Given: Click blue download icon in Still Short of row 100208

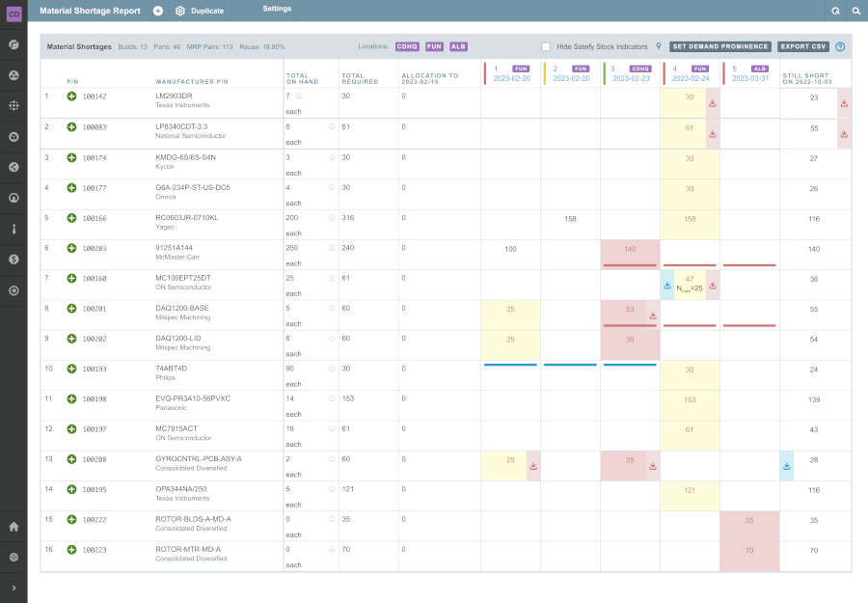Looking at the screenshot, I should (787, 466).
